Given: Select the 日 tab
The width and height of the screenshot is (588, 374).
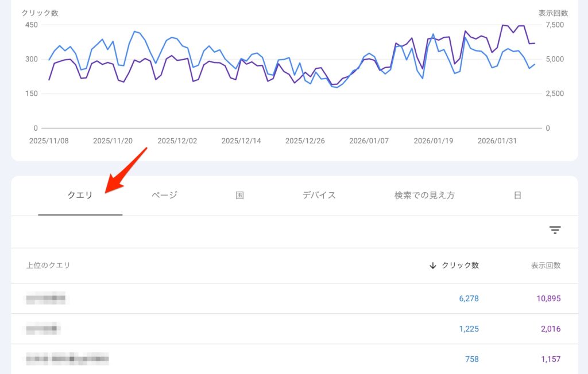Looking at the screenshot, I should coord(517,195).
